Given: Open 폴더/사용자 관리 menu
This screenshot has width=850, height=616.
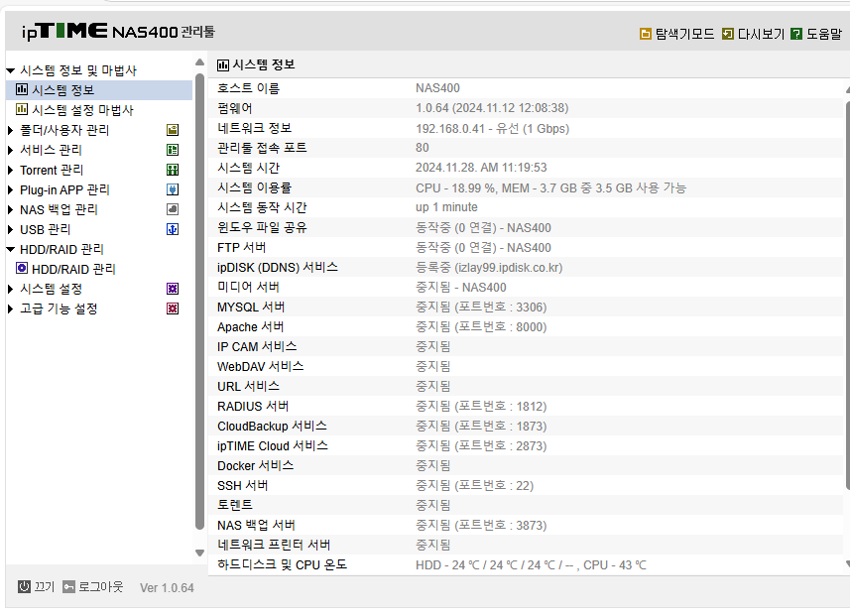Looking at the screenshot, I should click(x=64, y=130).
